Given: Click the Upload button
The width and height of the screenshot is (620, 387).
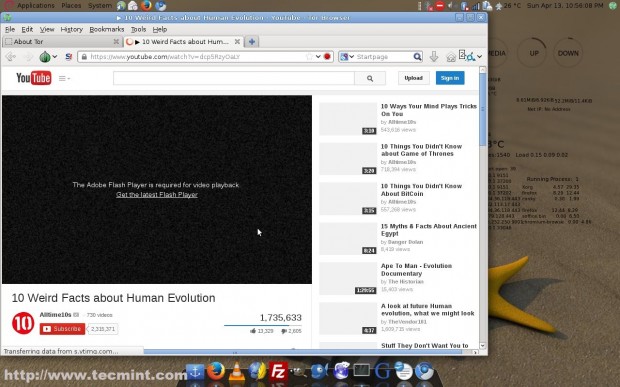Looking at the screenshot, I should (x=414, y=78).
